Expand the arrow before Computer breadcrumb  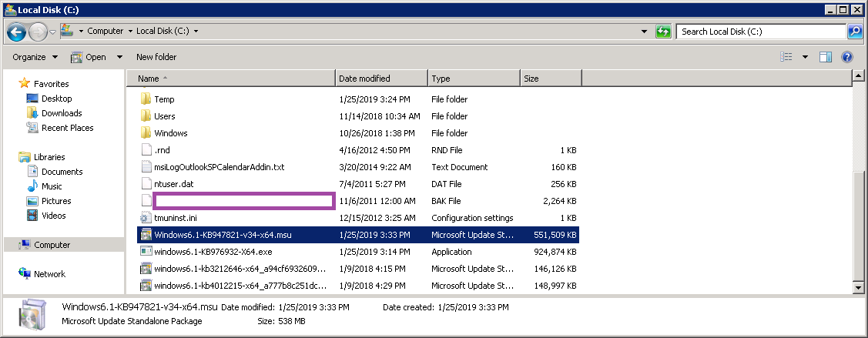[81, 32]
